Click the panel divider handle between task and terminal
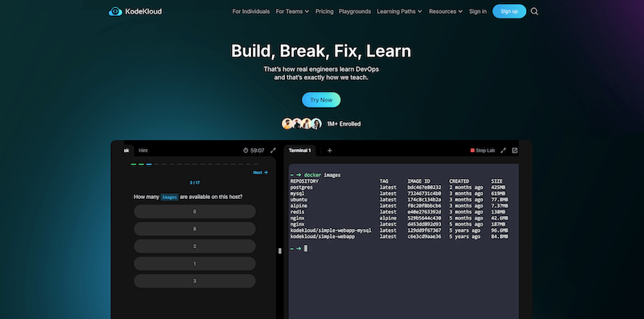This screenshot has height=319, width=644. click(x=280, y=251)
